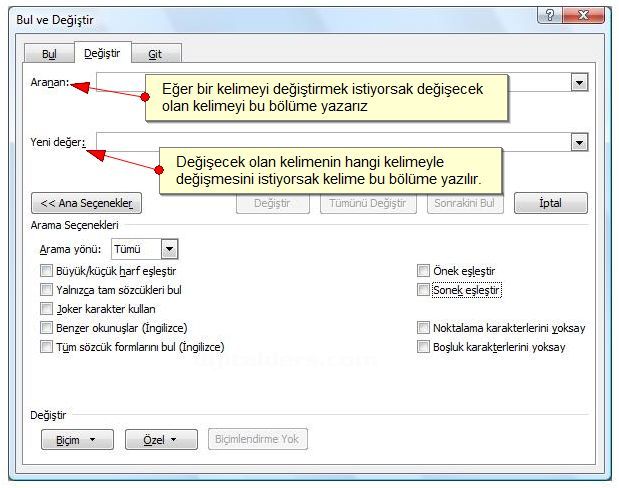Viewport: 619px width, 488px height.
Task: Collapse options with Ana Seçenekler button
Action: (86, 203)
